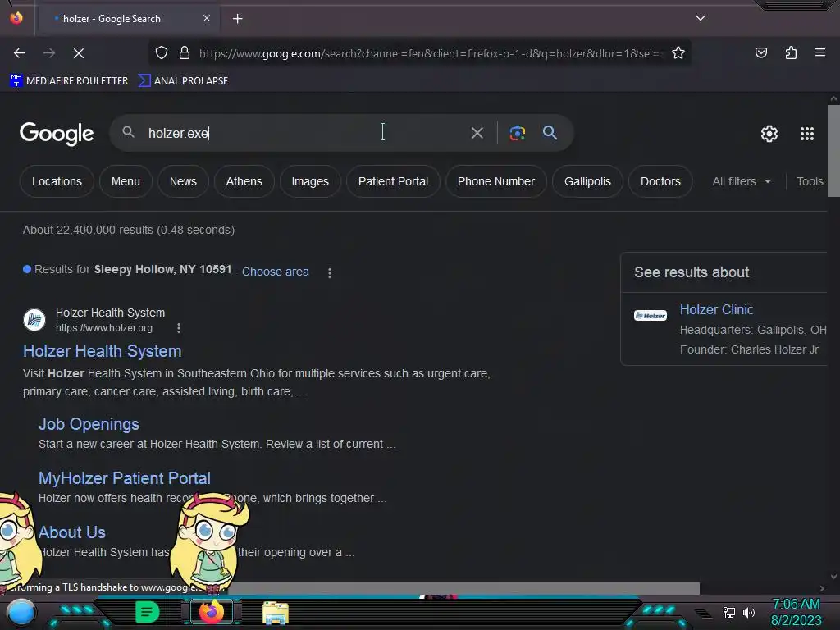This screenshot has width=840, height=630.
Task: Click the Firefox address bar URL
Action: pyautogui.click(x=430, y=53)
